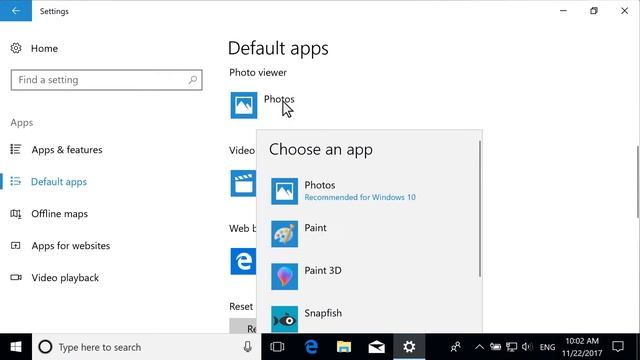This screenshot has height=360, width=640.
Task: Open Task View from the taskbar
Action: (x=277, y=347)
